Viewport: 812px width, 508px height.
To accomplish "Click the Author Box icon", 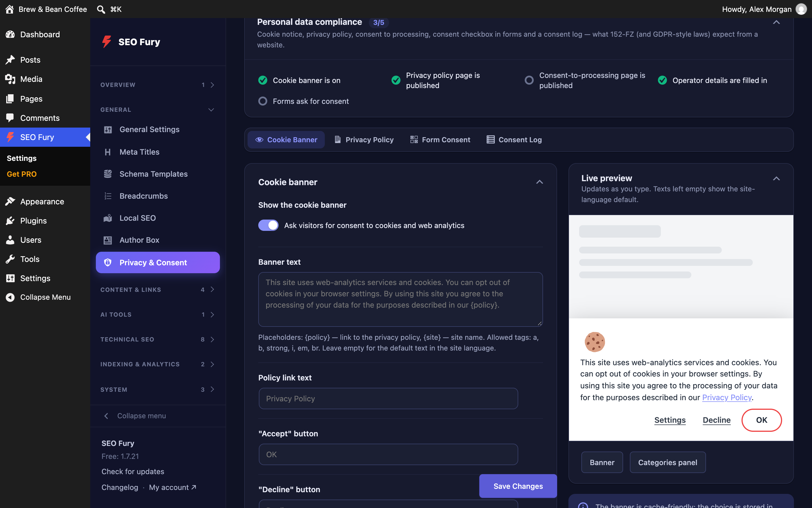I will 108,240.
